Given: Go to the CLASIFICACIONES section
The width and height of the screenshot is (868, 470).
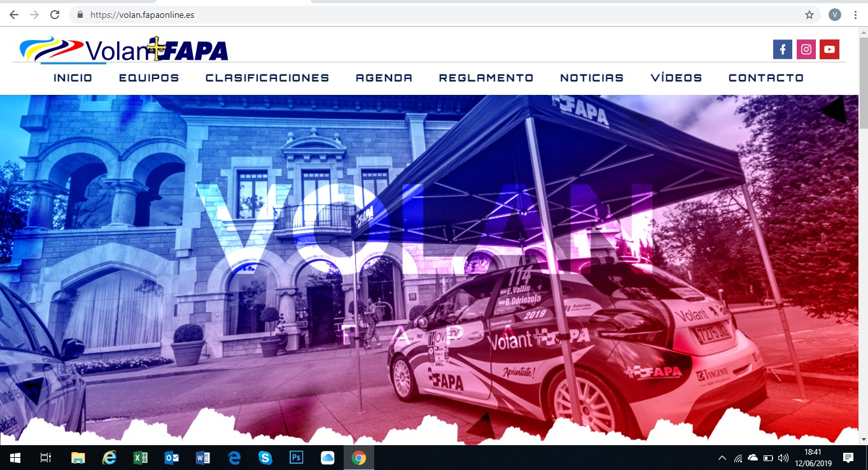Looking at the screenshot, I should pyautogui.click(x=267, y=78).
